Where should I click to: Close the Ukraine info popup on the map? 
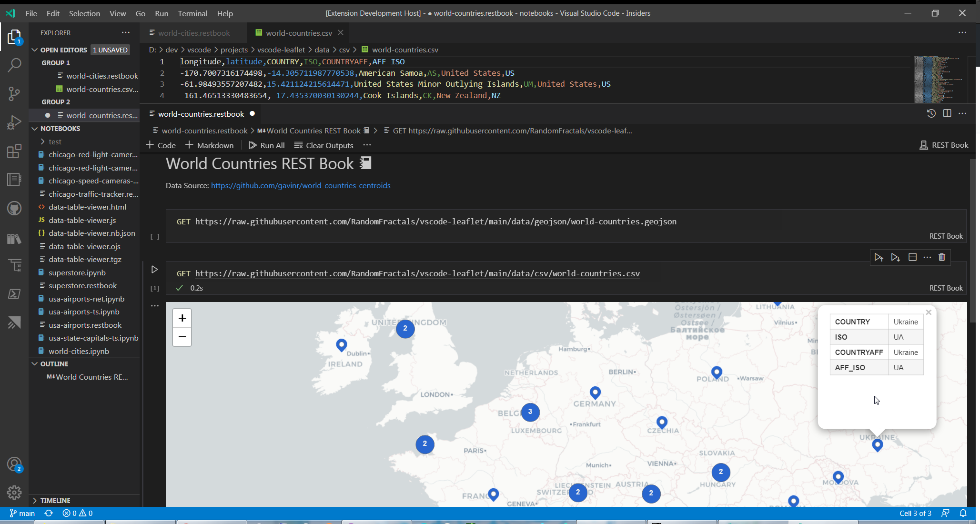tap(928, 312)
